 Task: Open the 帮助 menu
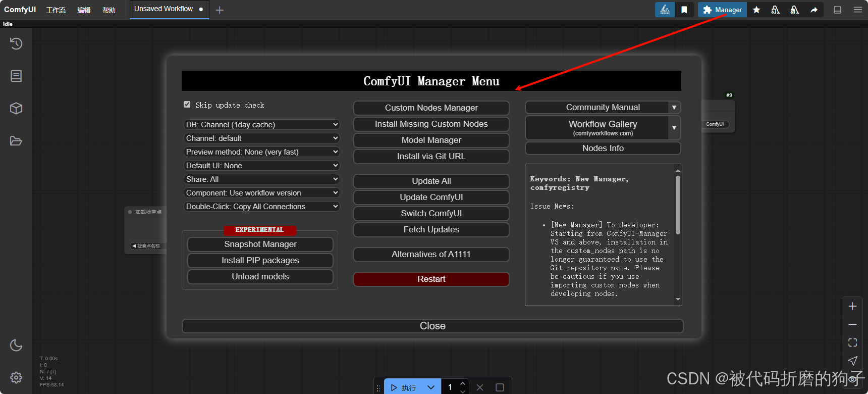coord(109,10)
